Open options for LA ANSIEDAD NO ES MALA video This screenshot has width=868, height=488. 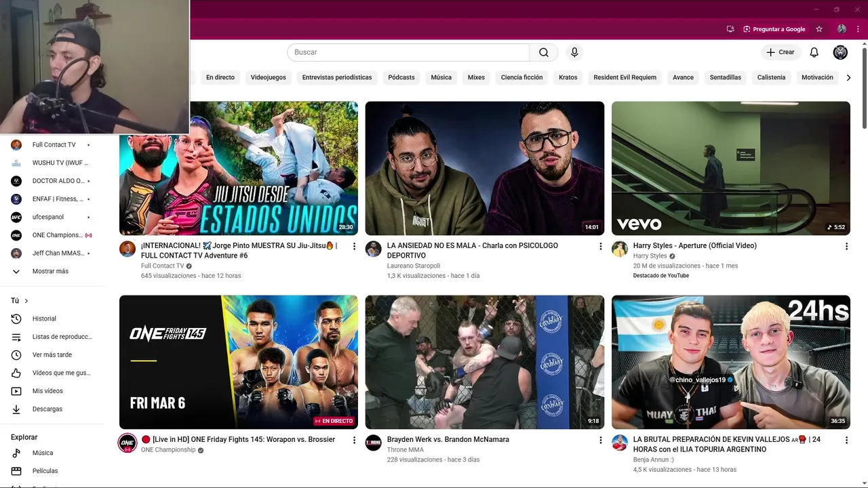click(x=600, y=246)
